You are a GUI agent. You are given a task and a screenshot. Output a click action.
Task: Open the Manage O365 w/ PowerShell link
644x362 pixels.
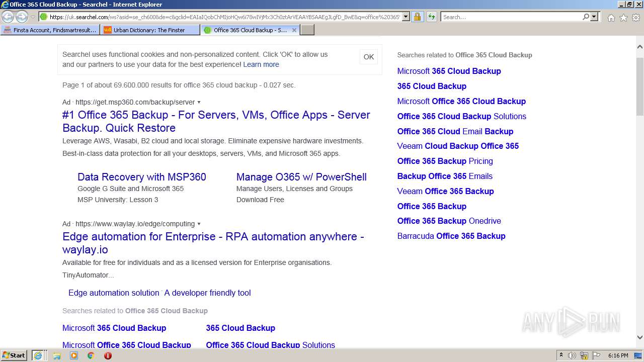pos(301,177)
